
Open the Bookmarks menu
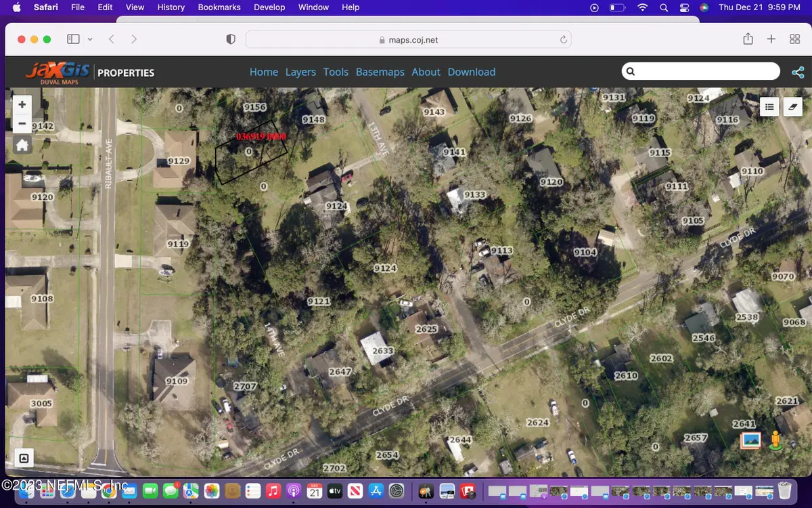pos(219,7)
